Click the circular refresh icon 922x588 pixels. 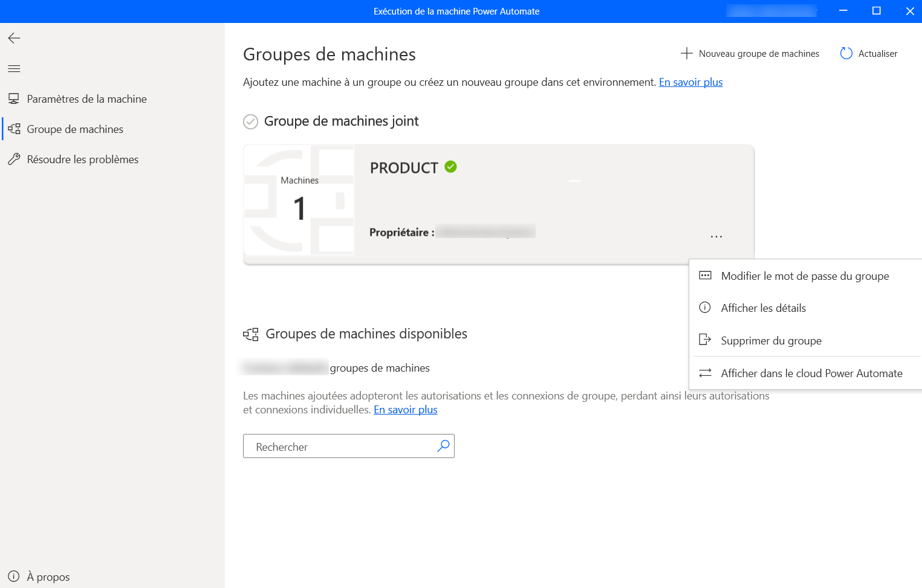click(846, 53)
